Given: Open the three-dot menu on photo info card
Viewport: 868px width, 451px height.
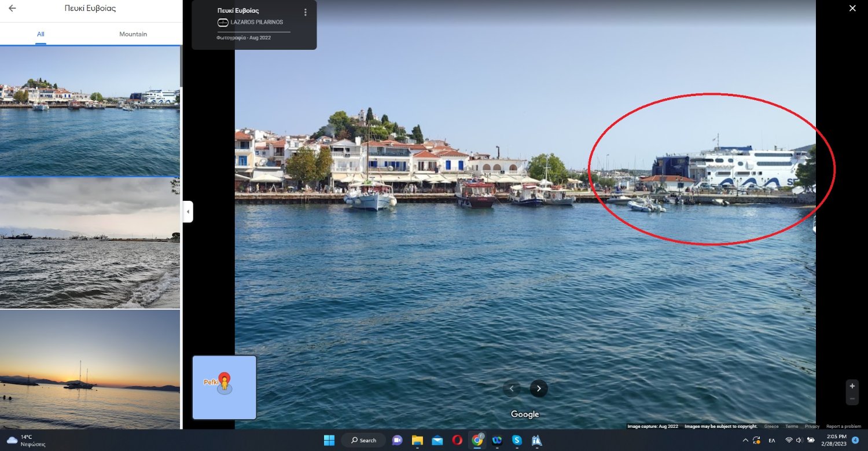Looking at the screenshot, I should coord(306,12).
